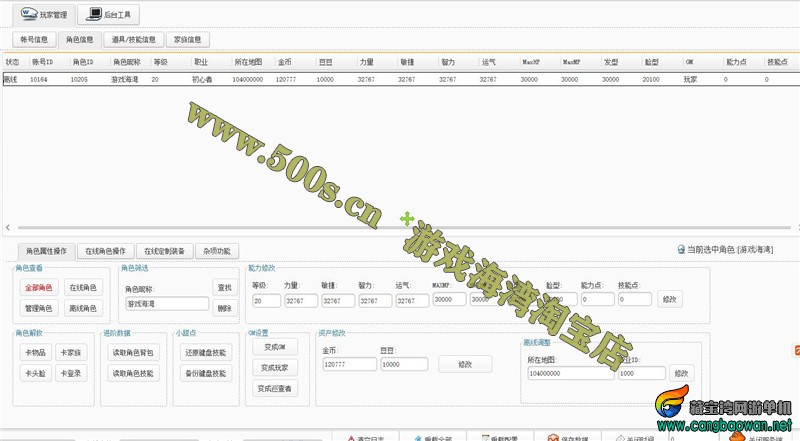800x441 pixels.
Task: Click the GM column header
Action: point(689,62)
